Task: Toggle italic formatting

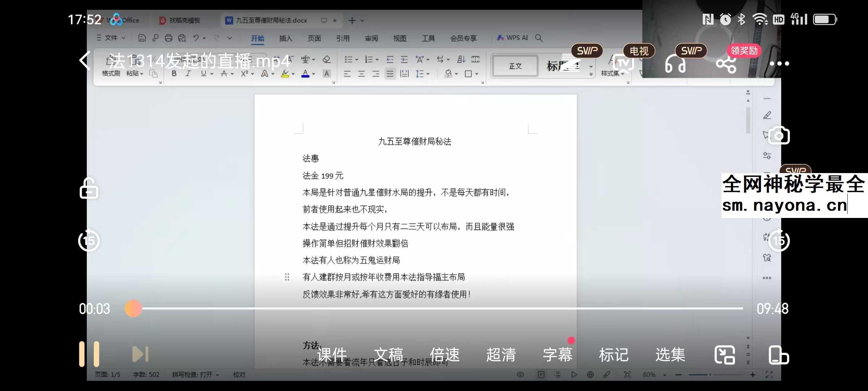Action: point(188,73)
